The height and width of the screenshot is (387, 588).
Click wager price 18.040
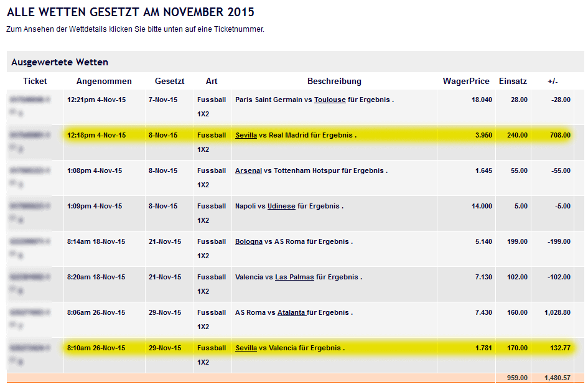[x=482, y=100]
